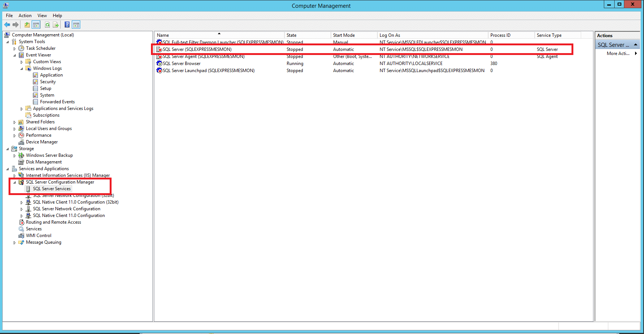Click NT AUTHORITY\LOCALSERVICE log on cell
The height and width of the screenshot is (334, 644).
tap(411, 64)
